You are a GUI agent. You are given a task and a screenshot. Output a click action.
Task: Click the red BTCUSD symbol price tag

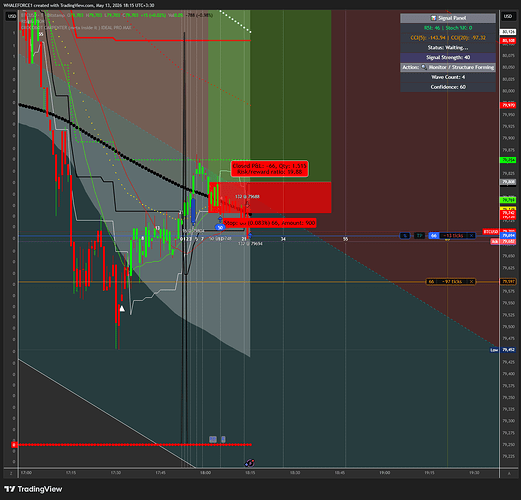(491, 231)
